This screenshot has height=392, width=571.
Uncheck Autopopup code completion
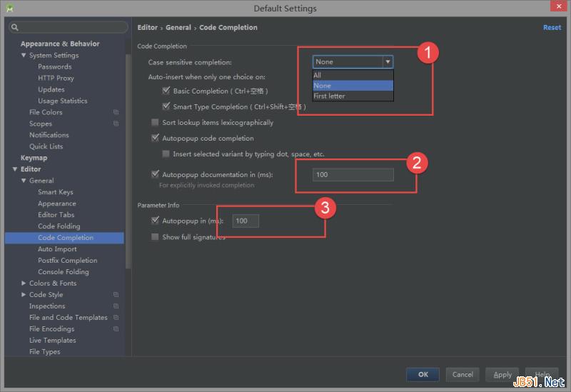coord(155,138)
